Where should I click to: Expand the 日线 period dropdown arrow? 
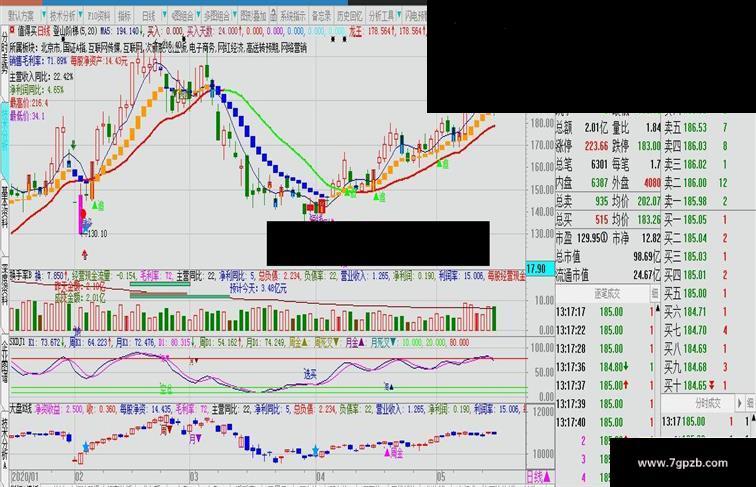pos(164,15)
